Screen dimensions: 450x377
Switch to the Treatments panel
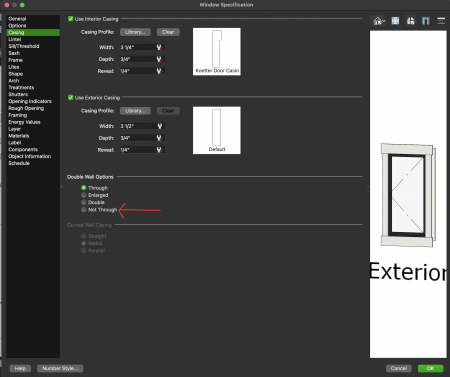coord(33,87)
